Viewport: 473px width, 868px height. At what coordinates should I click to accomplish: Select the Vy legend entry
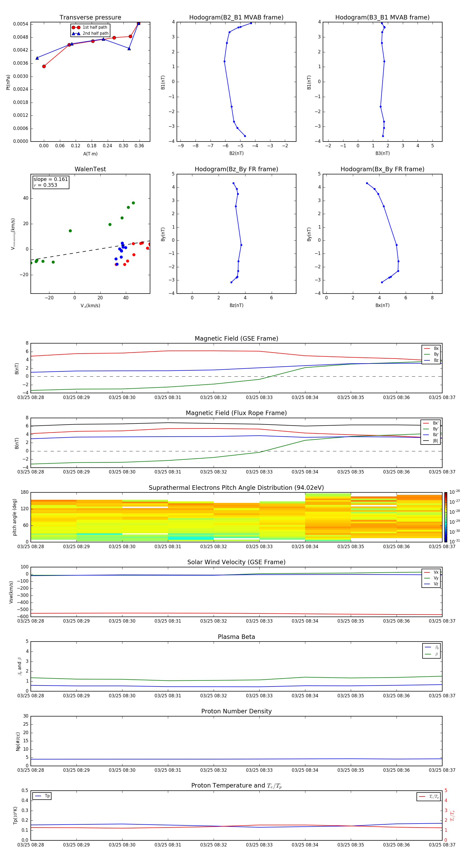click(431, 578)
